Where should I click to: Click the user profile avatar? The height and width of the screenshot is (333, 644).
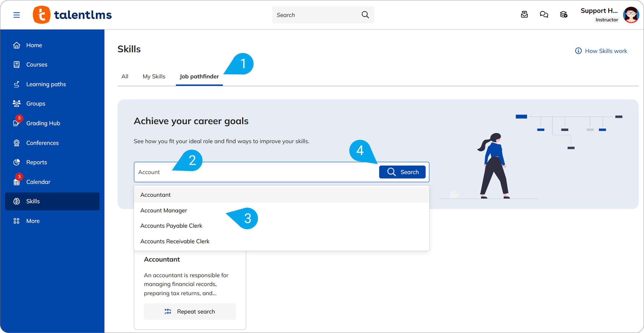click(631, 15)
